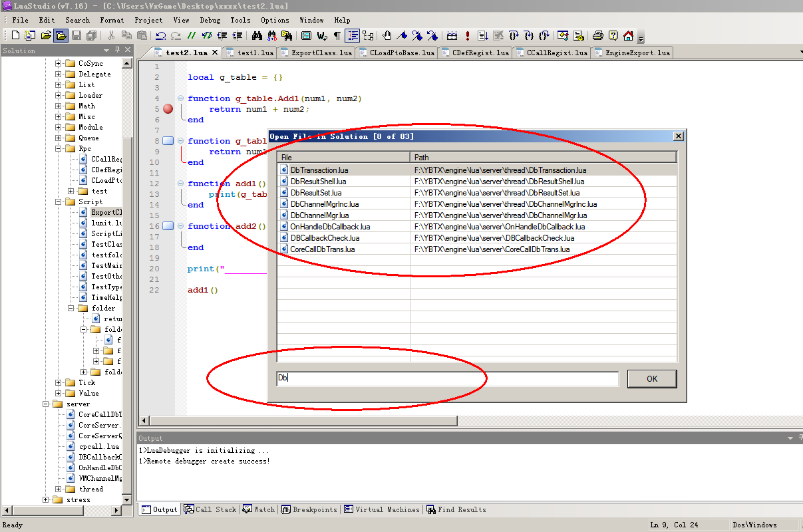803x532 pixels.
Task: Toggle the highlighted Open Solution toolbar button
Action: [x=61, y=35]
